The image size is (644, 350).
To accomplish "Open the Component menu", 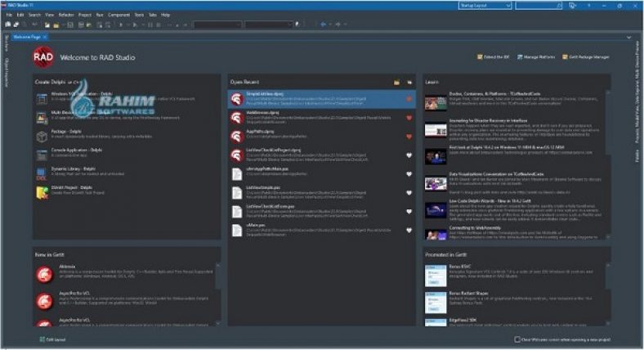I will pos(119,16).
